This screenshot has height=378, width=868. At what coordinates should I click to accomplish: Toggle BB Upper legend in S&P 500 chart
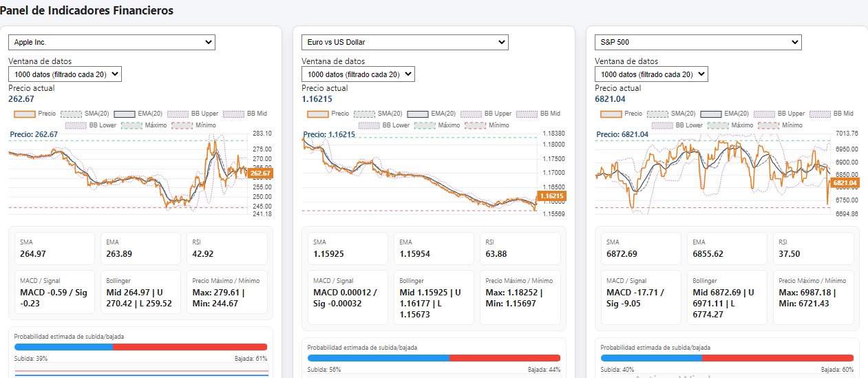point(779,114)
